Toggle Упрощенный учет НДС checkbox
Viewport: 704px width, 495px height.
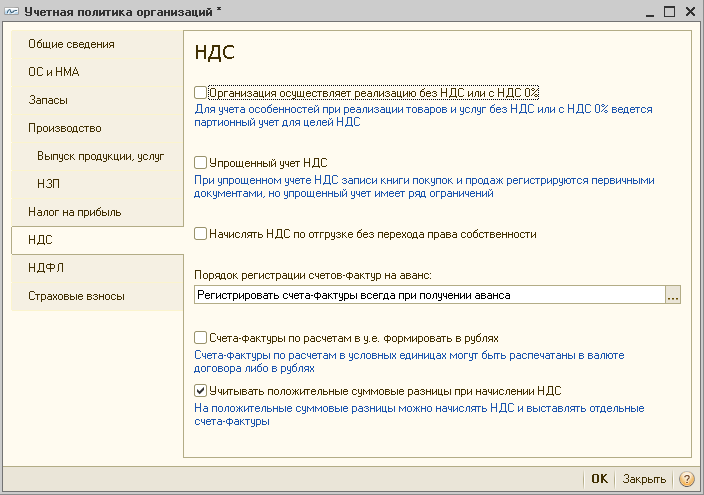[200, 162]
